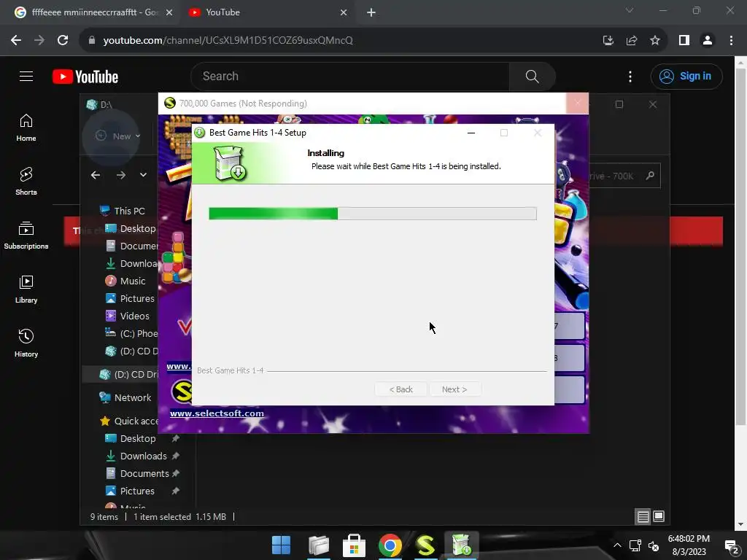This screenshot has width=747, height=560.
Task: Go to YouTube Home in sidebar
Action: (x=26, y=128)
